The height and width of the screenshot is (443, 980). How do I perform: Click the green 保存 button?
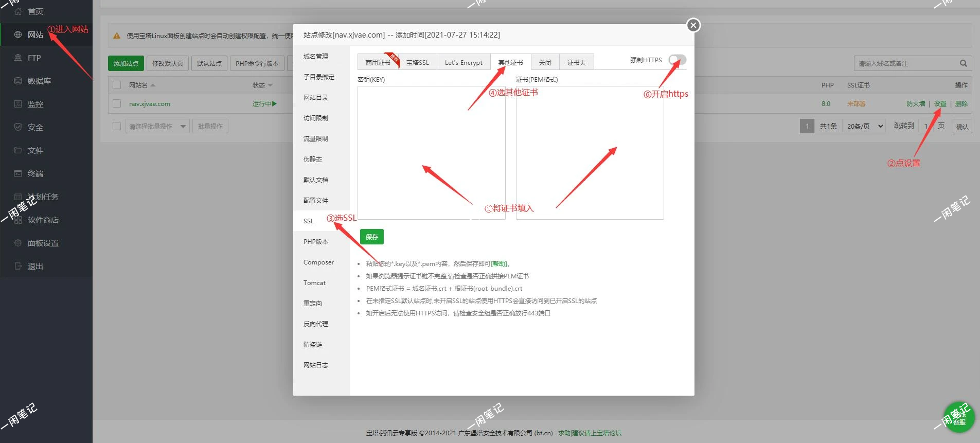pyautogui.click(x=371, y=237)
